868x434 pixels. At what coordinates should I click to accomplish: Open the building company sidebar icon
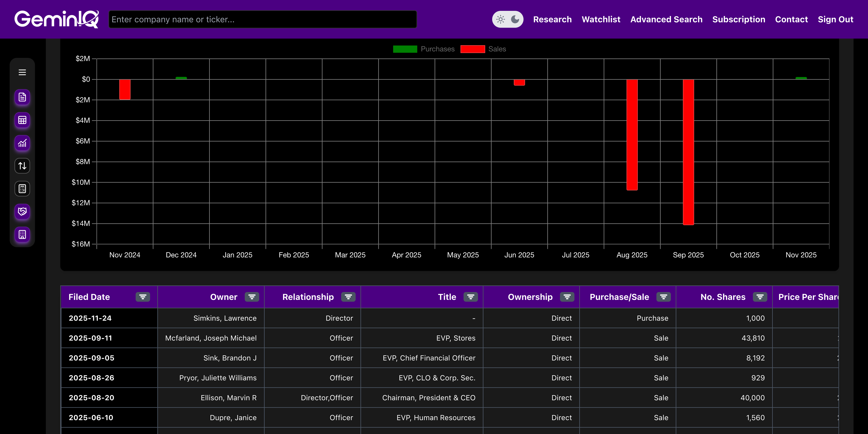[x=22, y=234]
